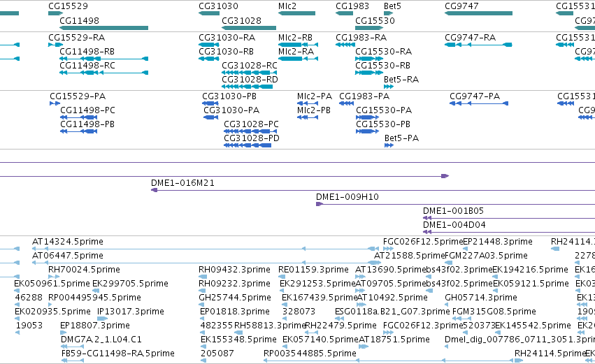Click the CG15529 gene label
The height and width of the screenshot is (364, 595).
[x=68, y=6]
